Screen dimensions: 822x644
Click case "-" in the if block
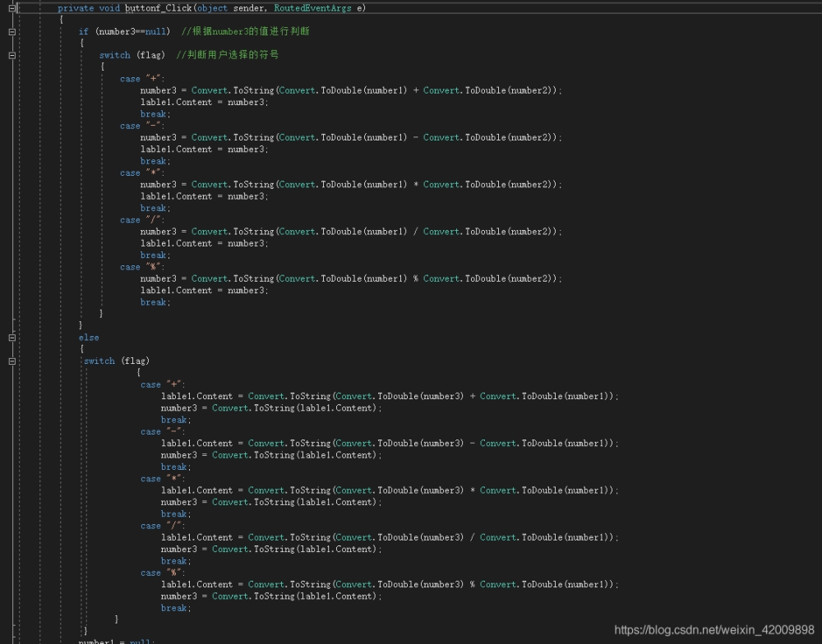[142, 126]
